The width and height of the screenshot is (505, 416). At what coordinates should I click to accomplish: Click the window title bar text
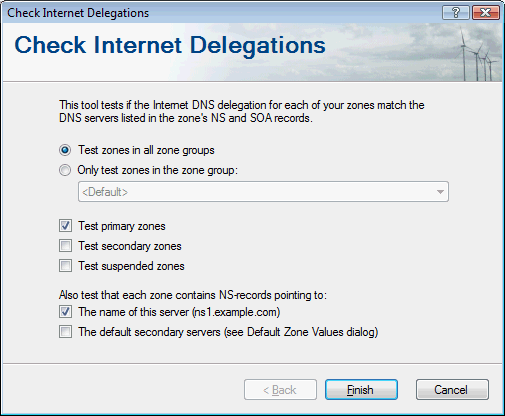pos(78,13)
